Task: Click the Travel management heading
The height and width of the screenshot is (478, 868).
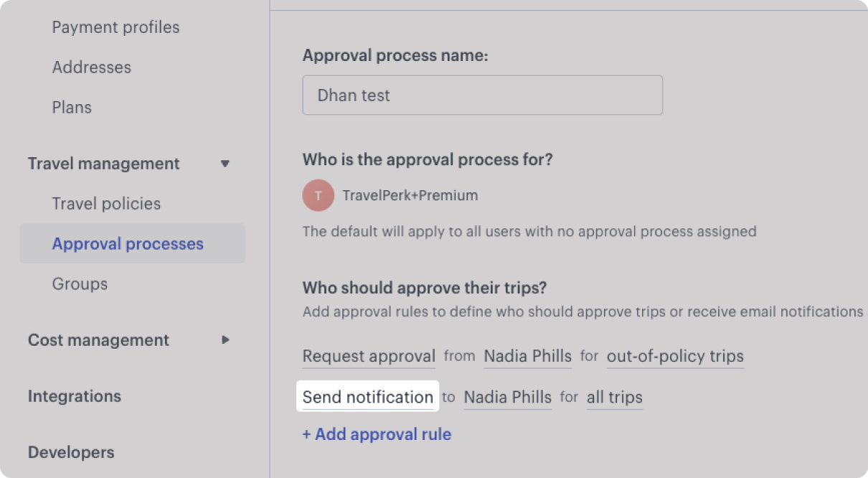Action: click(x=104, y=164)
